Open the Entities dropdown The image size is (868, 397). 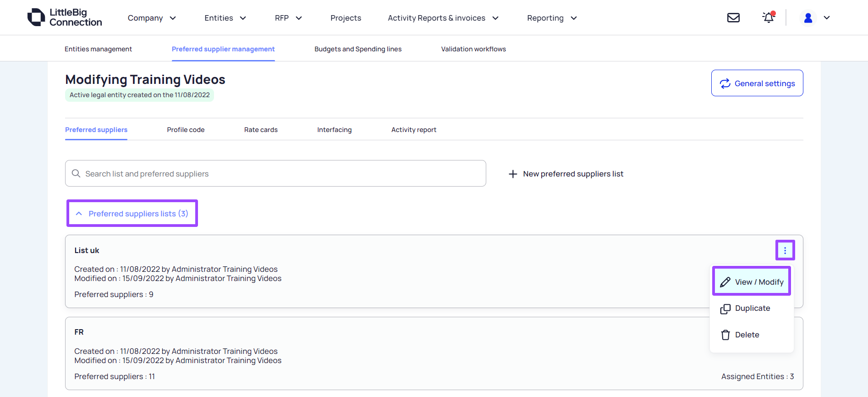225,18
